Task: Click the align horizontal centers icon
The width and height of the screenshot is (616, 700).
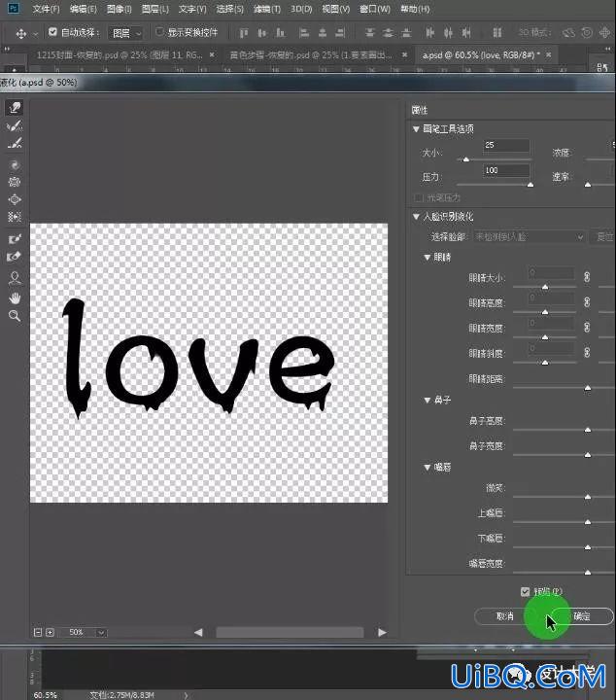Action: (323, 33)
